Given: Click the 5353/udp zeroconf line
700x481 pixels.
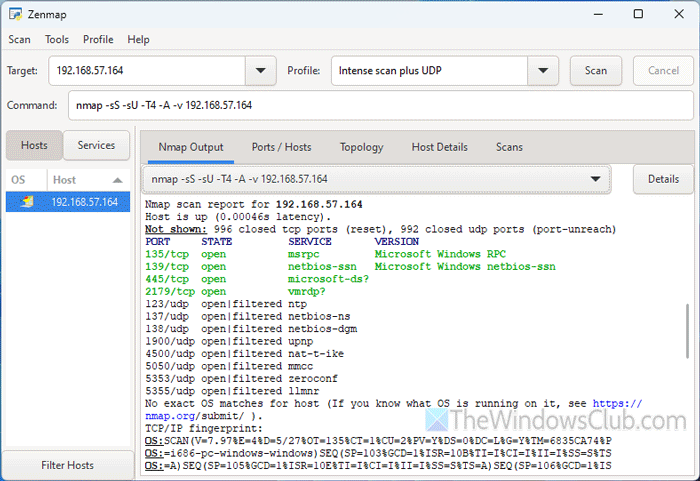Looking at the screenshot, I should [x=242, y=379].
